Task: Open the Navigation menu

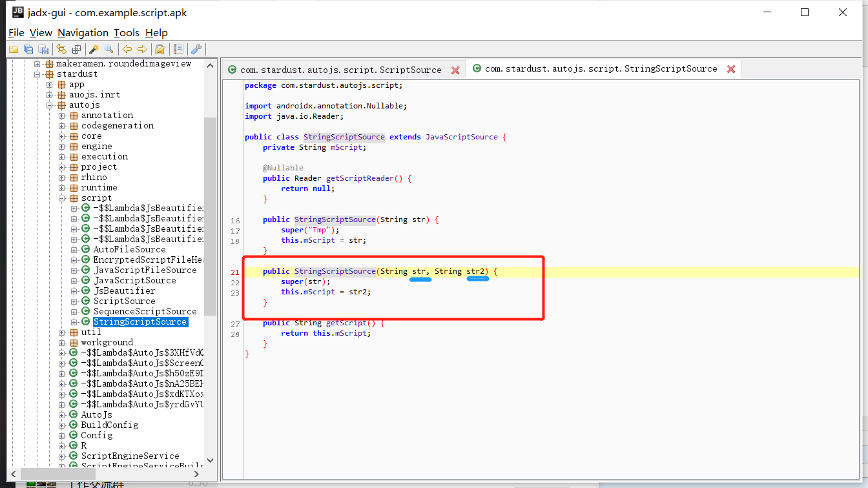Action: [x=83, y=32]
